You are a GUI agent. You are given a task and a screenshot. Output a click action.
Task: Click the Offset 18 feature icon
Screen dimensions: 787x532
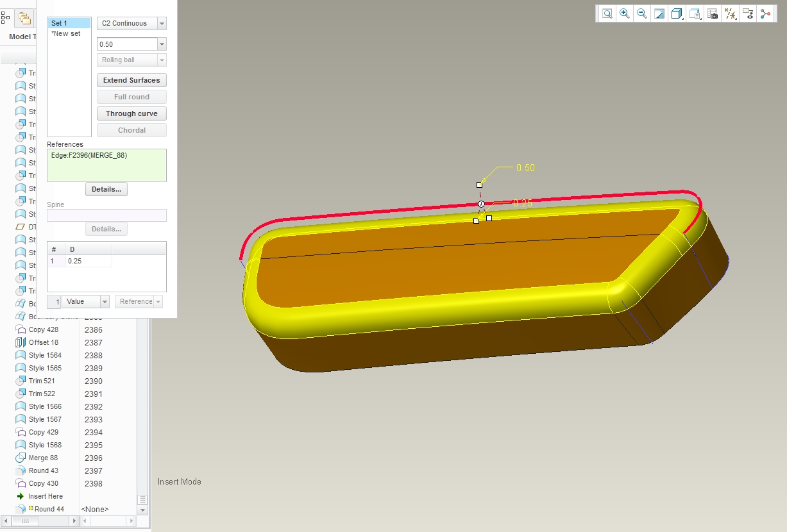point(20,342)
